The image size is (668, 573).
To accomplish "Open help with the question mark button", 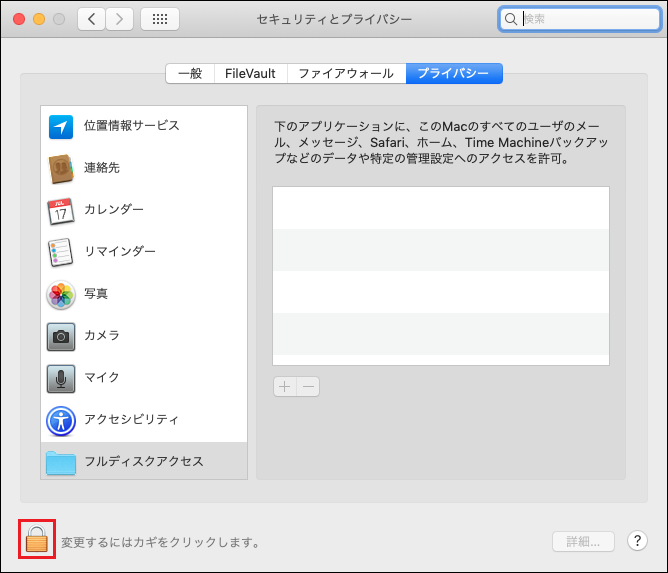I will click(637, 541).
